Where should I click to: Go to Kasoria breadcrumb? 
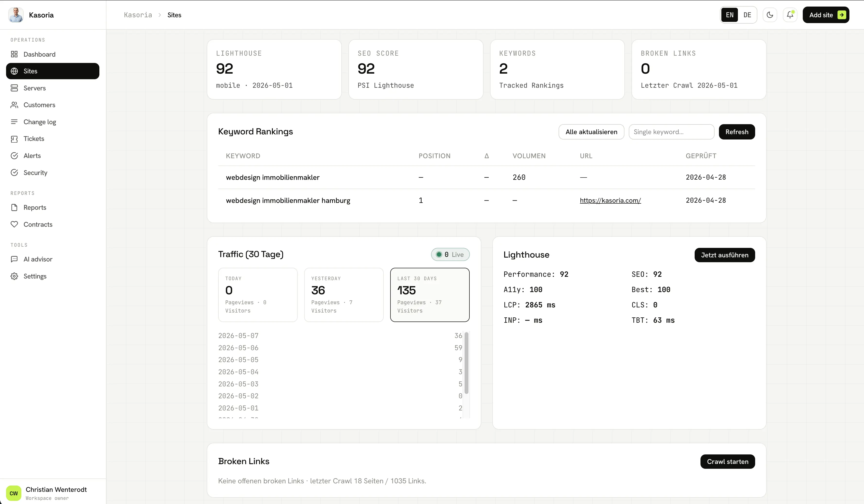138,15
